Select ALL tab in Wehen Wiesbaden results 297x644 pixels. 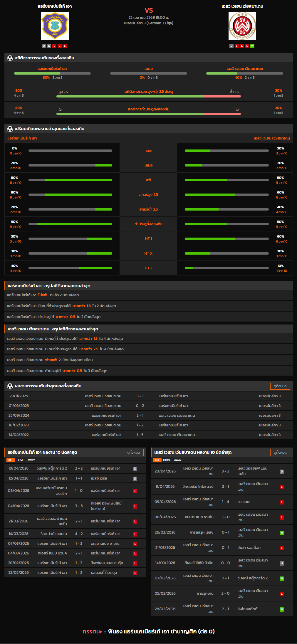pyautogui.click(x=157, y=460)
